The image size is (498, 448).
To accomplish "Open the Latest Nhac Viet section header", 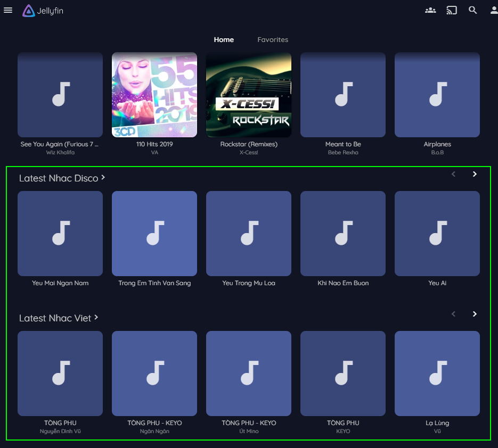I will tap(59, 318).
